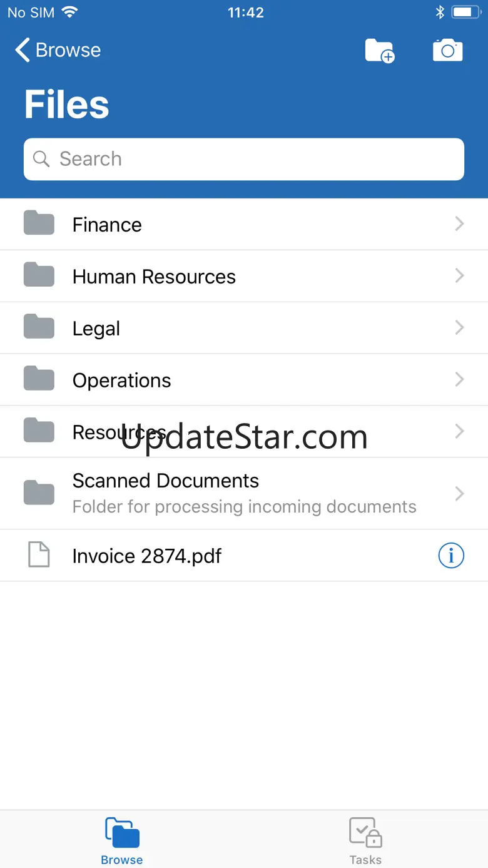Viewport: 488px width, 868px height.
Task: Select the Finance label
Action: [x=107, y=225]
